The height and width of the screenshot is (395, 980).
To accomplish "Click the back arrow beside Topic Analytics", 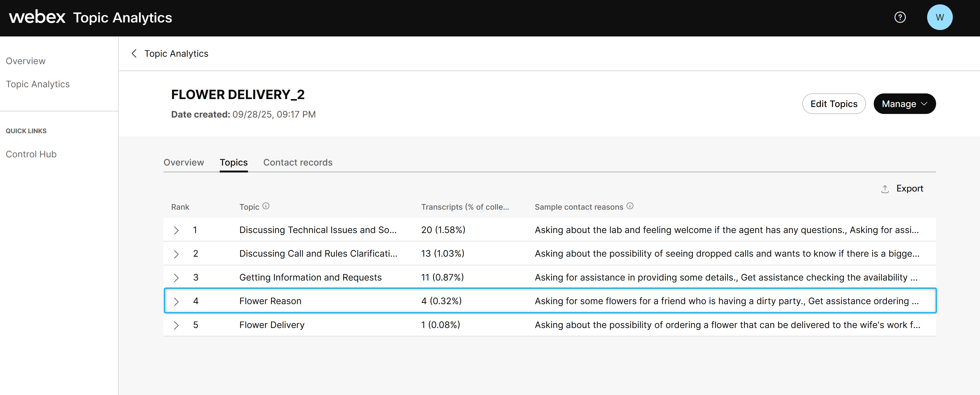I will [x=134, y=54].
